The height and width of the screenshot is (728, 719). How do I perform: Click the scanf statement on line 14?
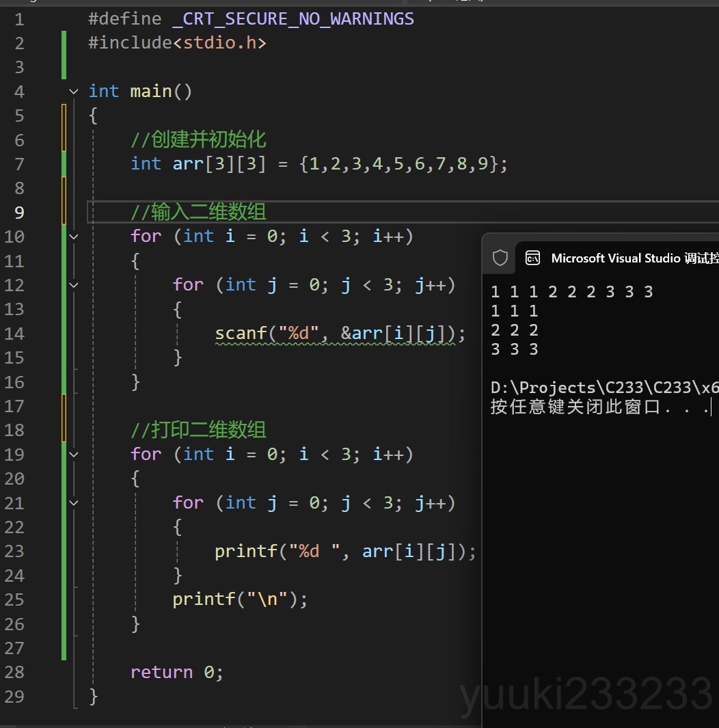click(340, 334)
